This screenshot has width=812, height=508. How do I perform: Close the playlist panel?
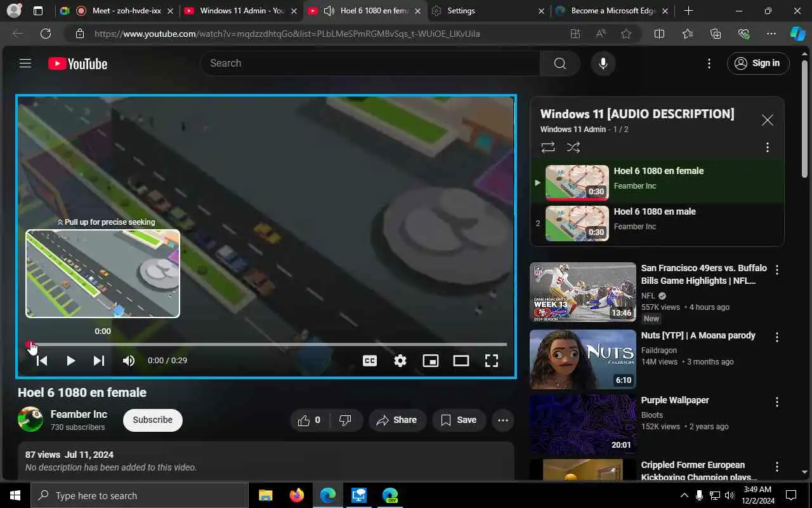[x=768, y=120]
